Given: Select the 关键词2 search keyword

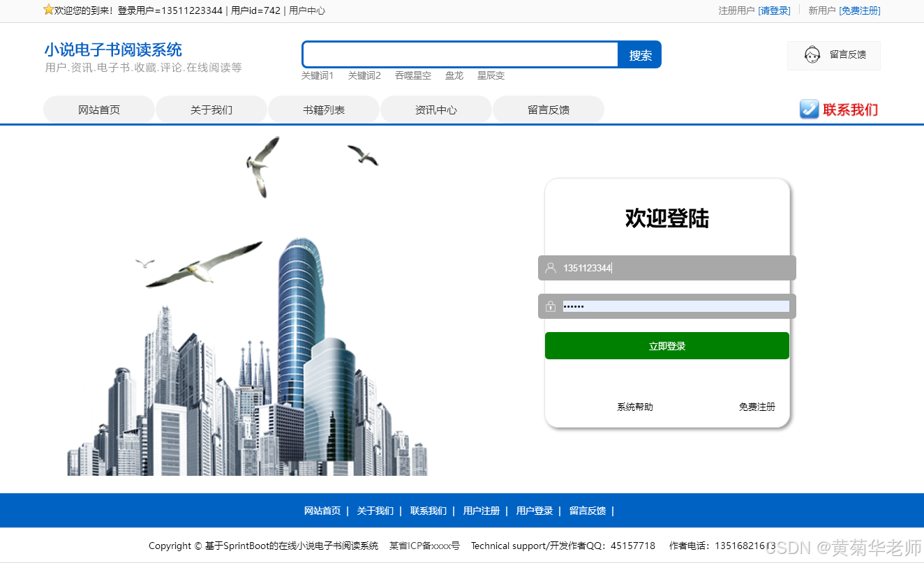Looking at the screenshot, I should (364, 75).
